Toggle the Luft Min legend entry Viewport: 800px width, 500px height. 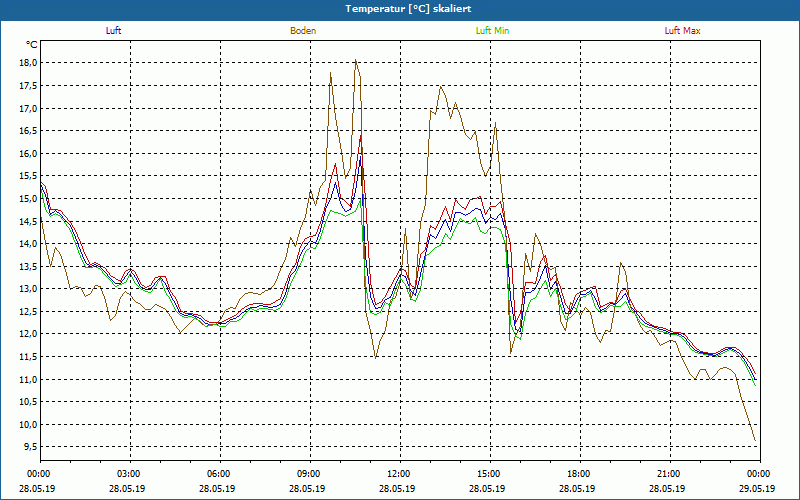[492, 31]
